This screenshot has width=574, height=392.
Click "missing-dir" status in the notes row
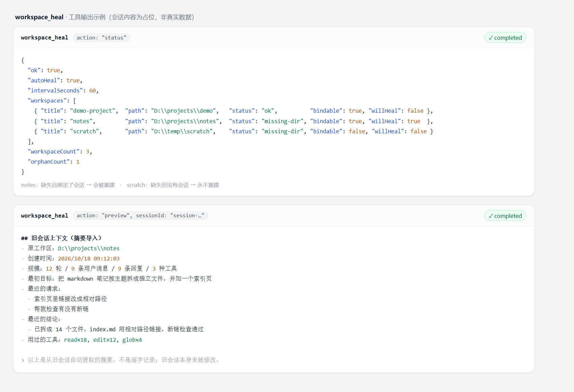[x=282, y=121]
